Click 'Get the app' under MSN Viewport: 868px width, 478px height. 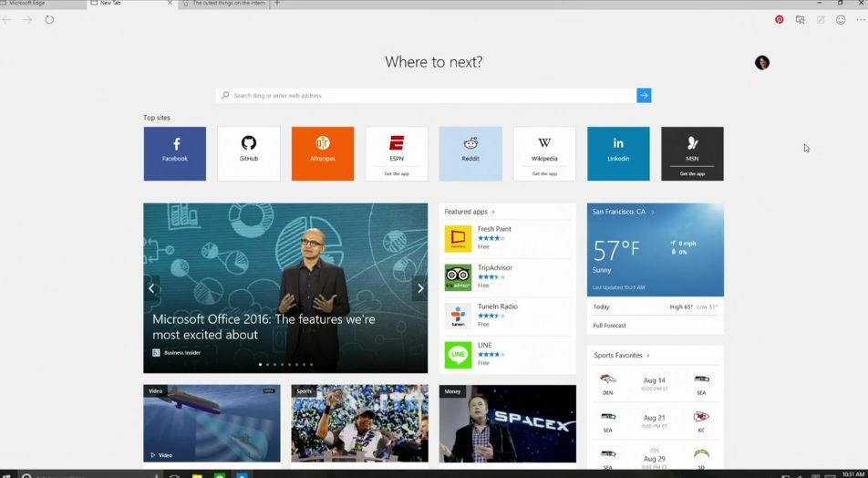[693, 174]
